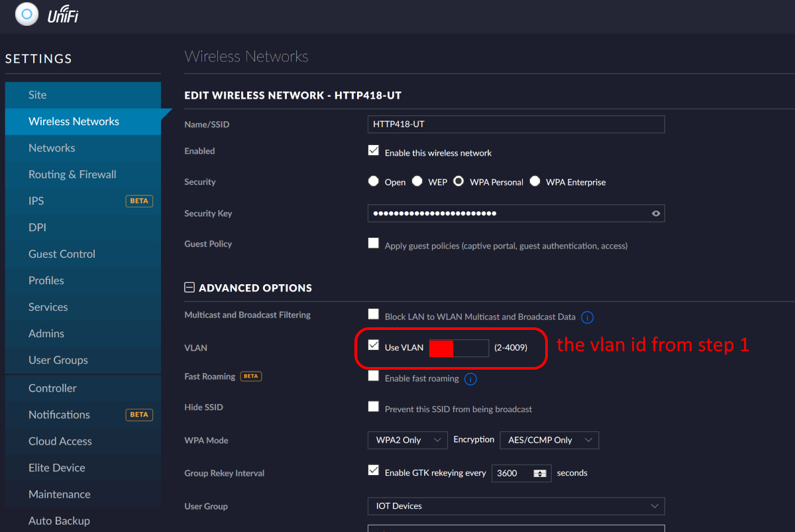This screenshot has height=532, width=795.
Task: Click info icon beside Multicast Broadcast Data
Action: pos(587,317)
